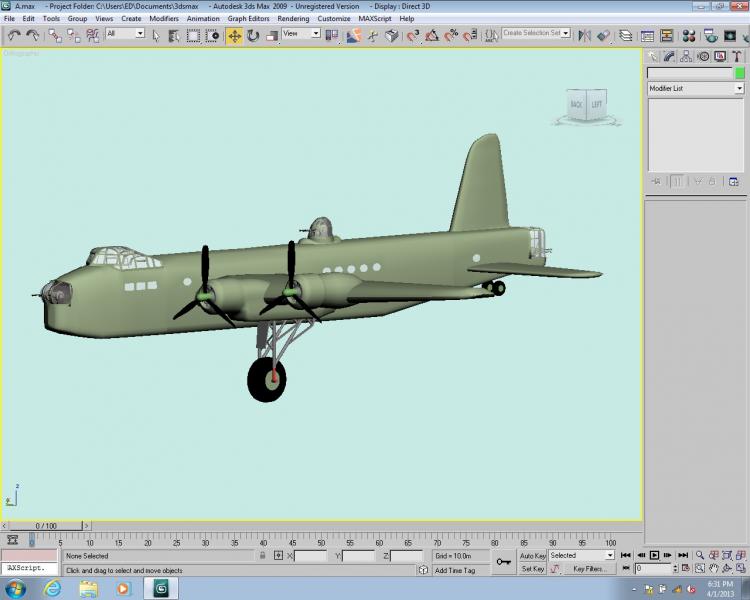The width and height of the screenshot is (750, 600).
Task: Toggle the selection lock icon
Action: coord(263,556)
